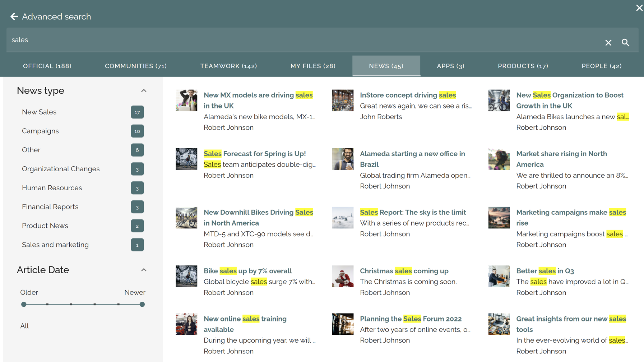The width and height of the screenshot is (644, 362).
Task: Click Santa thumbnail of Christmas sales article
Action: point(343,276)
